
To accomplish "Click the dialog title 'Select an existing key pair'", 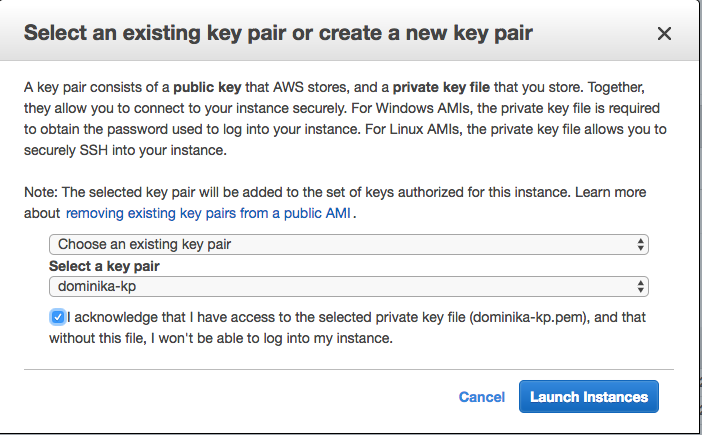I will coord(277,34).
